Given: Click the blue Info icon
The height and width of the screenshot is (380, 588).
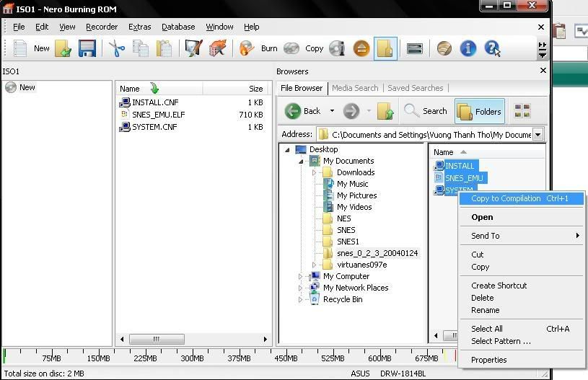Looking at the screenshot, I should coord(468,49).
